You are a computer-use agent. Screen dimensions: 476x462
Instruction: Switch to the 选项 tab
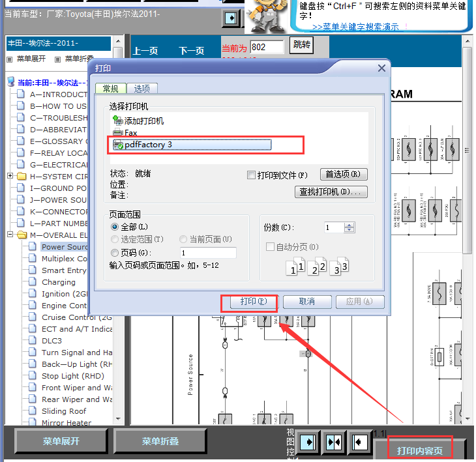[142, 88]
